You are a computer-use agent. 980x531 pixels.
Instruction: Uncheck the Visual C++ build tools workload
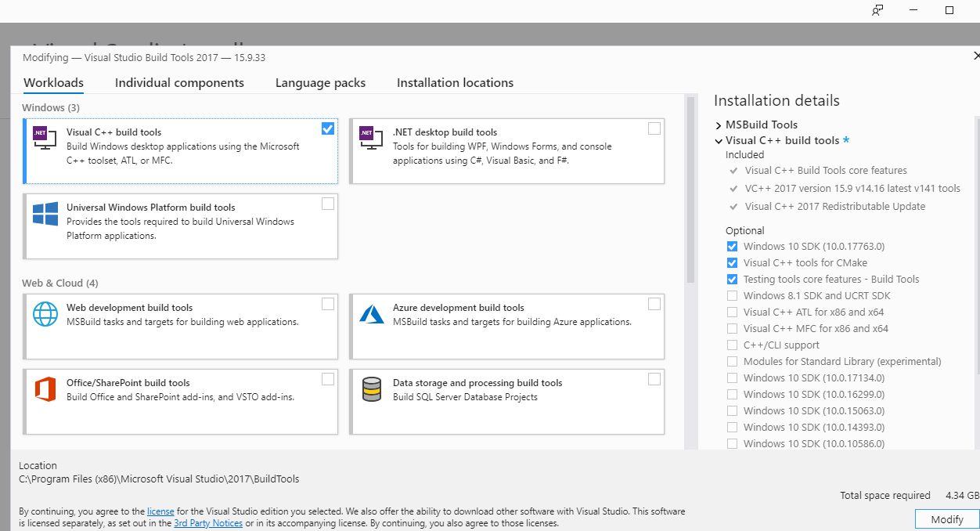tap(328, 128)
